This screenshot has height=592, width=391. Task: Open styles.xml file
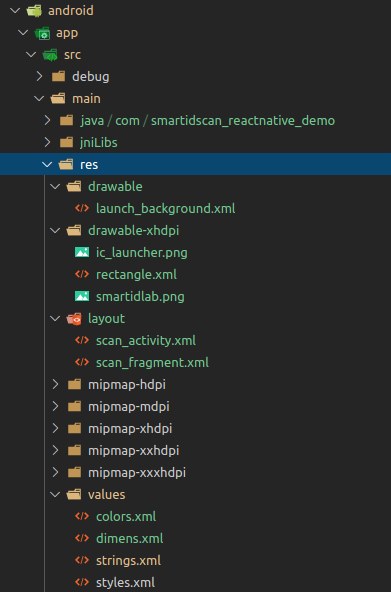(x=126, y=582)
